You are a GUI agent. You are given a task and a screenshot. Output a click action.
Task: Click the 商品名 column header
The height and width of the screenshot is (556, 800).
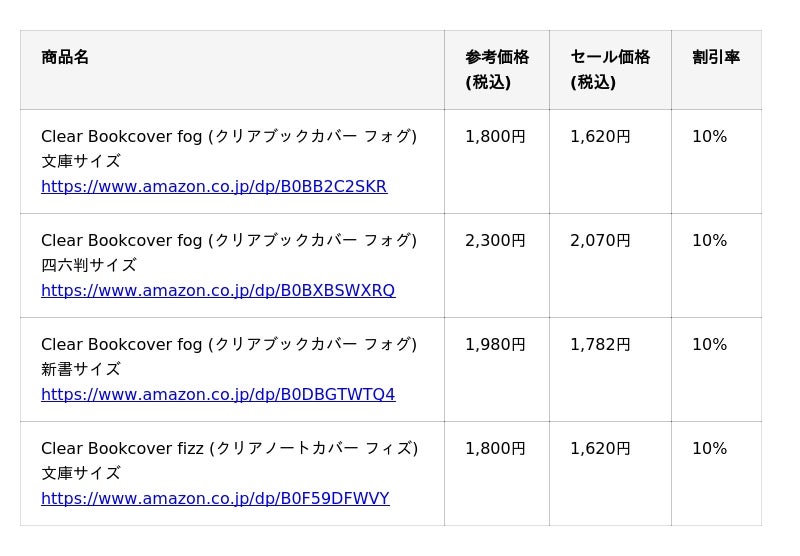(x=65, y=58)
